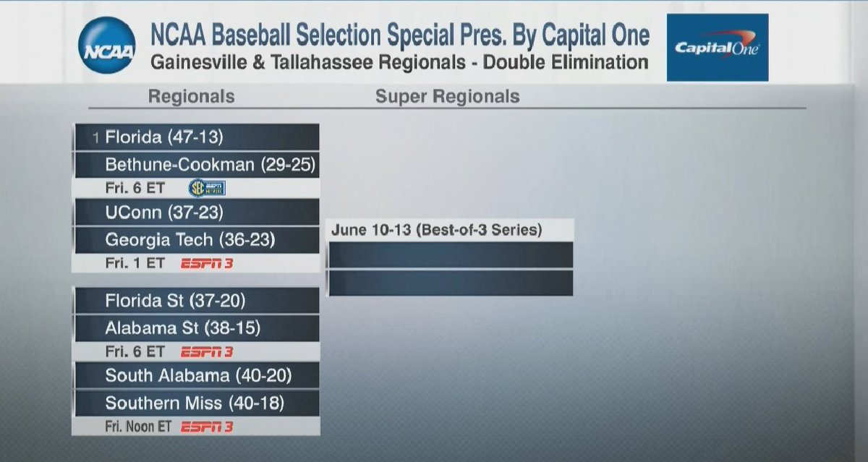Click the bottom empty Super Regional slot
Image resolution: width=868 pixels, height=462 pixels.
[x=450, y=283]
